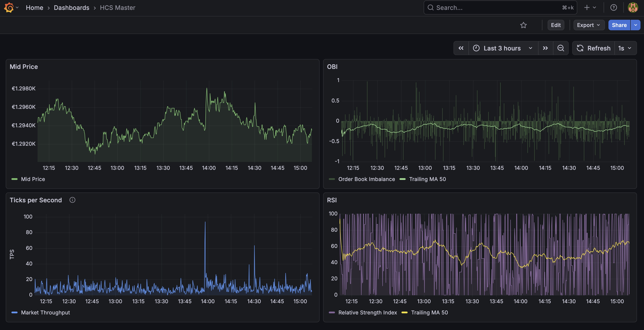Shift time range forwards
Viewport: 644px width, 330px height.
click(x=545, y=48)
